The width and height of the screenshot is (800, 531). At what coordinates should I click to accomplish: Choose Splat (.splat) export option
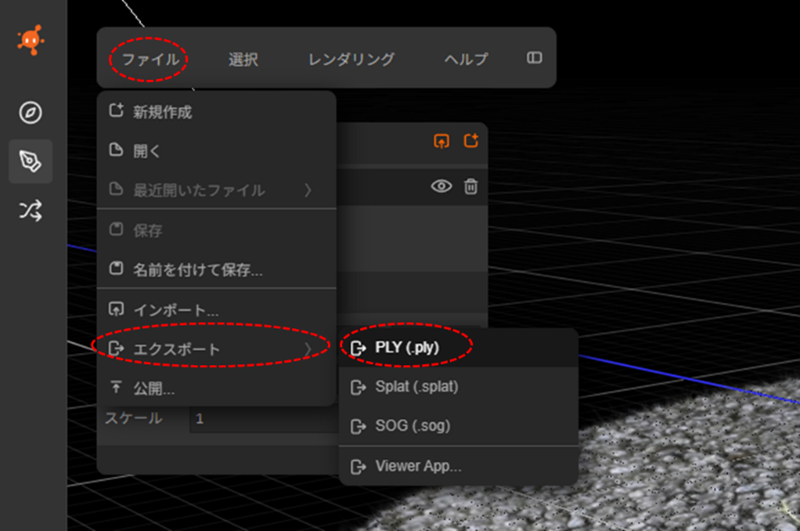pos(416,386)
